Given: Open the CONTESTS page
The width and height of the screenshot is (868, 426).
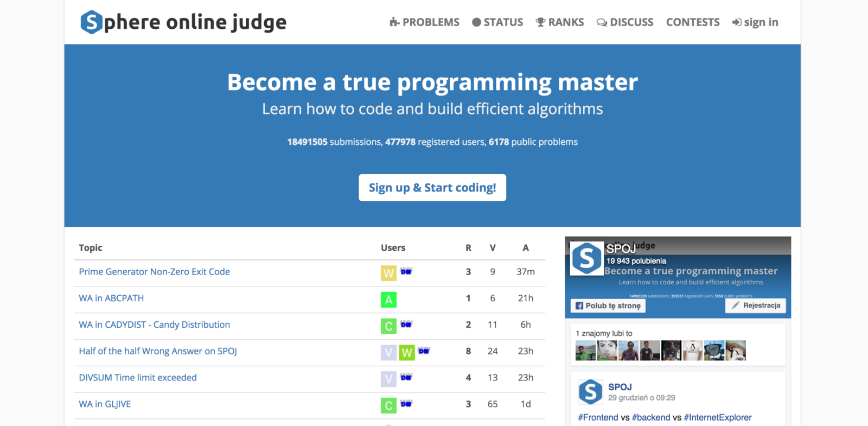Looking at the screenshot, I should coord(693,22).
